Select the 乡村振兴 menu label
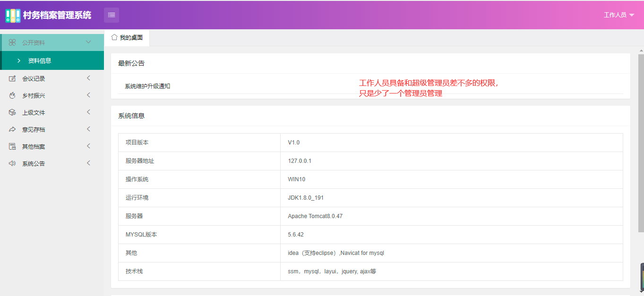The width and height of the screenshot is (644, 296). coord(34,95)
